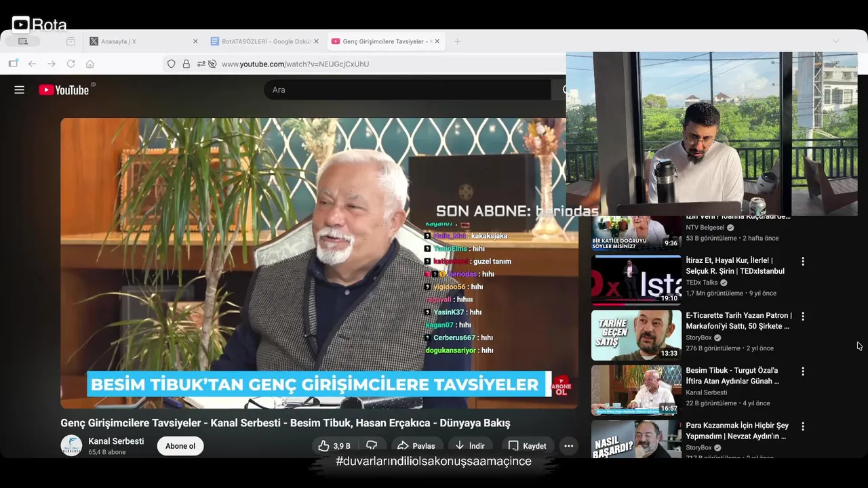Open the TEDxIstanbul 19:10 video thumbnail

click(x=636, y=280)
